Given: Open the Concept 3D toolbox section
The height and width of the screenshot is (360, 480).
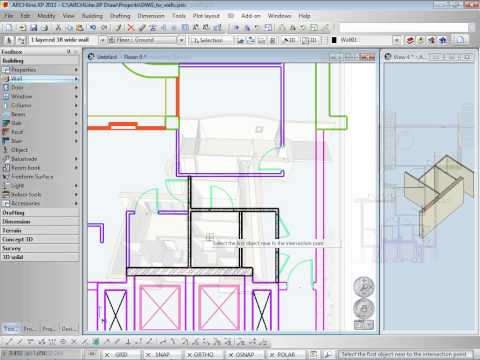Looking at the screenshot, I should coord(40,239).
